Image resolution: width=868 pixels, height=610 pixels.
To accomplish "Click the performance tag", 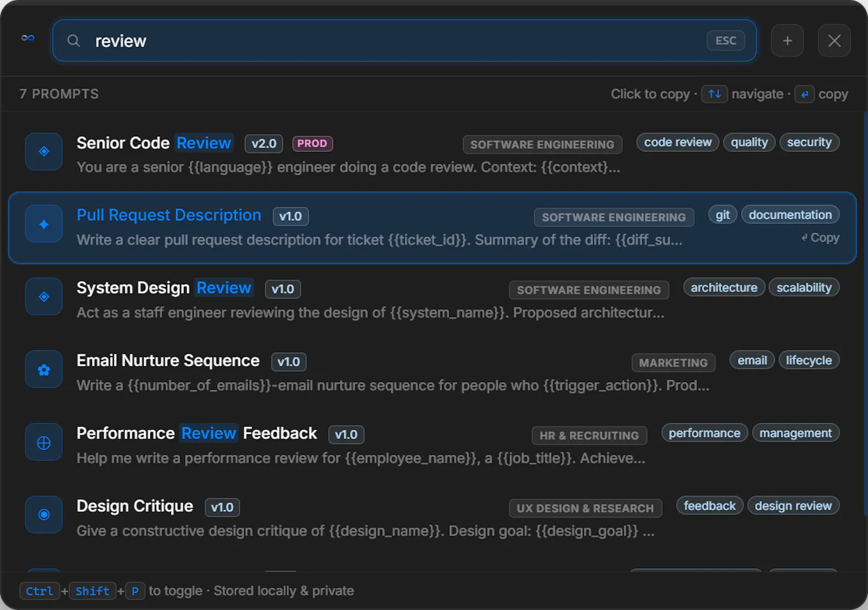I will click(x=704, y=433).
